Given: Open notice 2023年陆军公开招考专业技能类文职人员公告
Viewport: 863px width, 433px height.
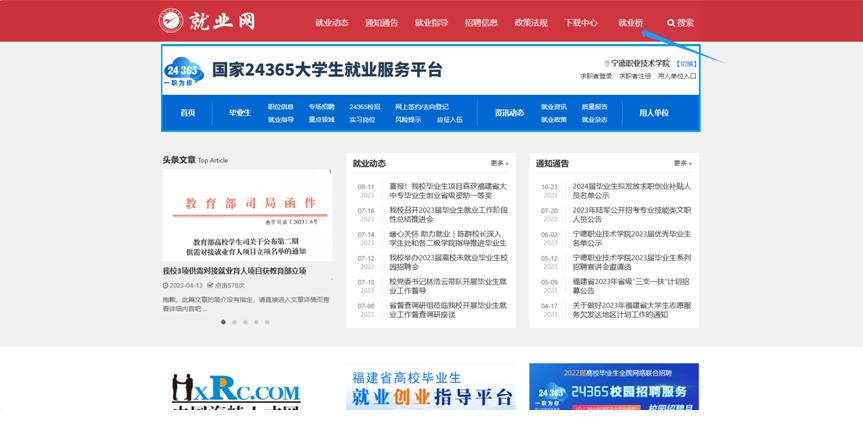Looking at the screenshot, I should pos(631,215).
